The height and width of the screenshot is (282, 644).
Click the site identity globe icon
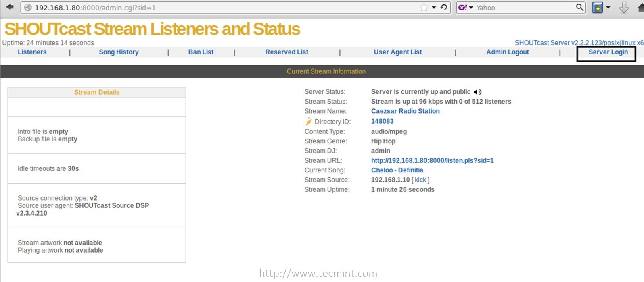pos(28,7)
